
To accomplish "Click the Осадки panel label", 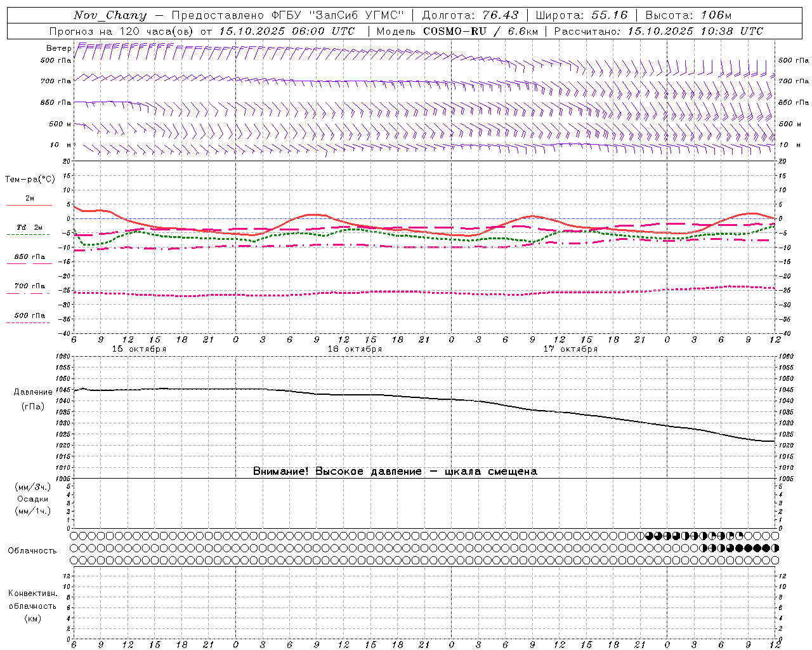I will 33,499.
